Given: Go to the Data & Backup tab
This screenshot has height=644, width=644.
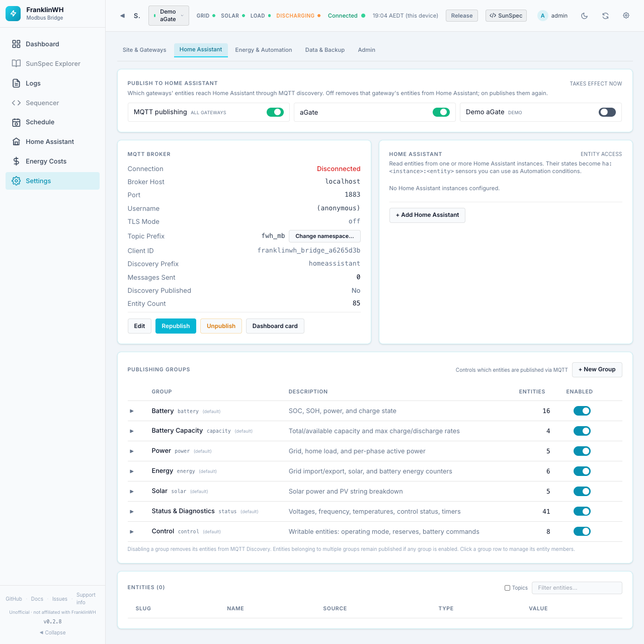Looking at the screenshot, I should tap(325, 50).
